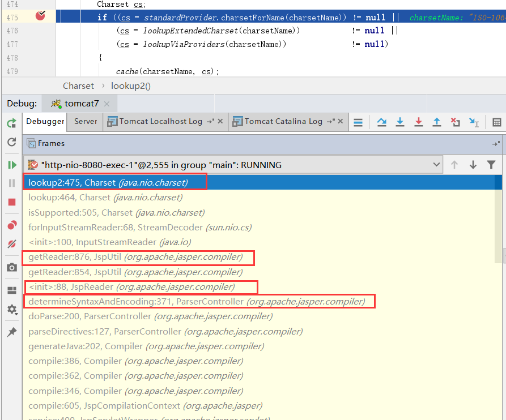Click the Step Over debugger icon
Image resolution: width=506 pixels, height=420 pixels.
tap(382, 122)
